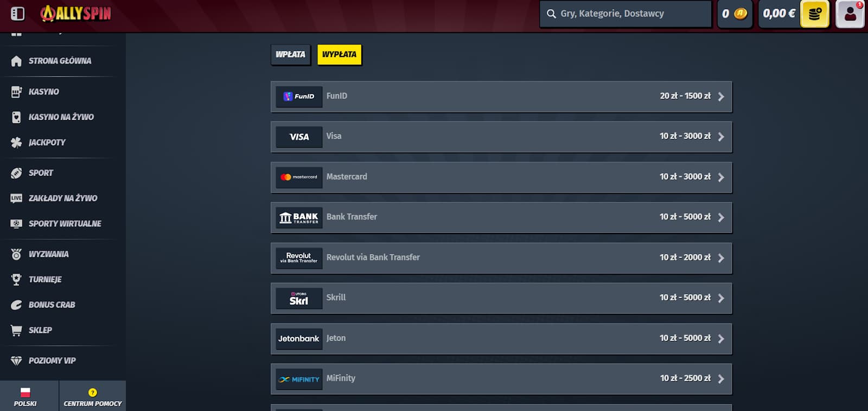Image resolution: width=868 pixels, height=411 pixels.
Task: Change language via the Polski flag
Action: coord(25,397)
